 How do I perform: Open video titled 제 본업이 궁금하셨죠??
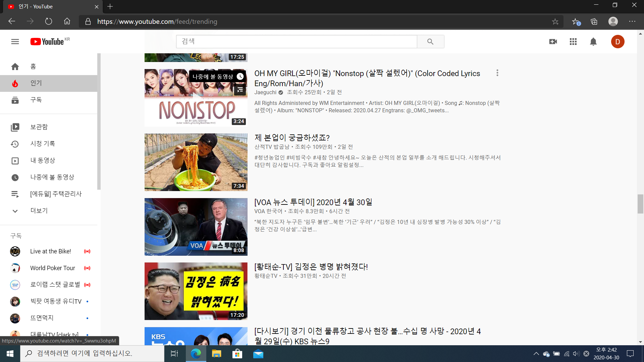tap(292, 138)
